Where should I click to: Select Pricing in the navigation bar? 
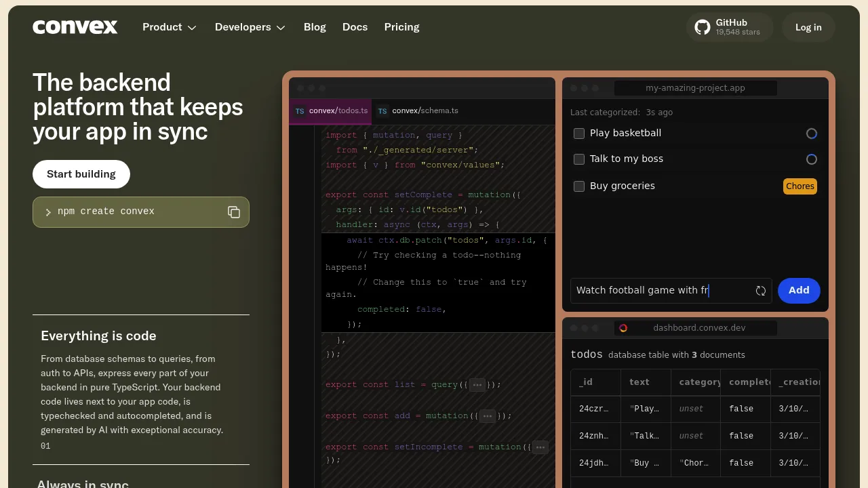coord(402,27)
